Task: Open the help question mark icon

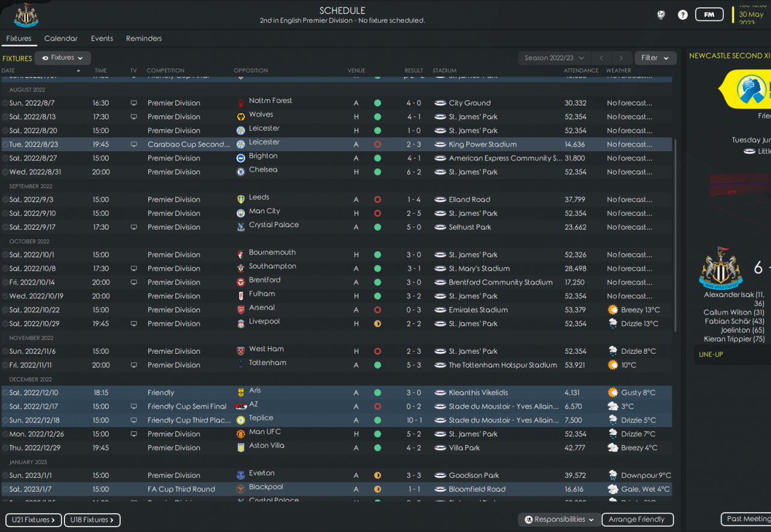Action: coord(682,14)
